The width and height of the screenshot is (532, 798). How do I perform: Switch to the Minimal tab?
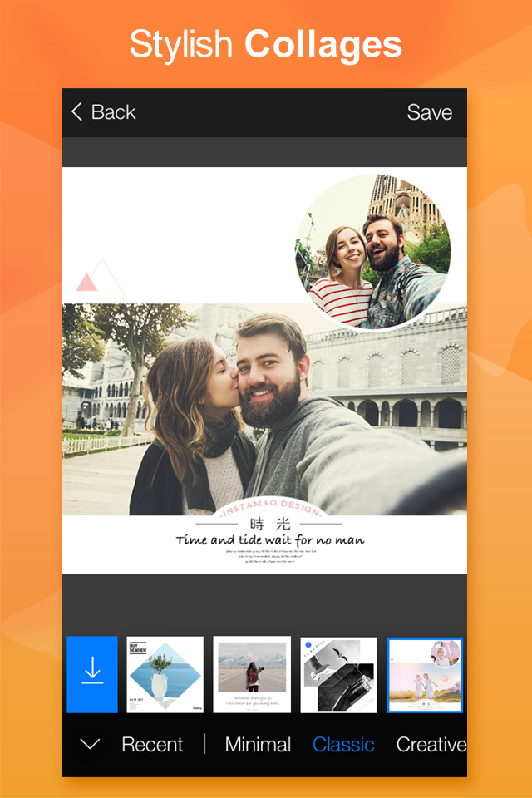259,745
